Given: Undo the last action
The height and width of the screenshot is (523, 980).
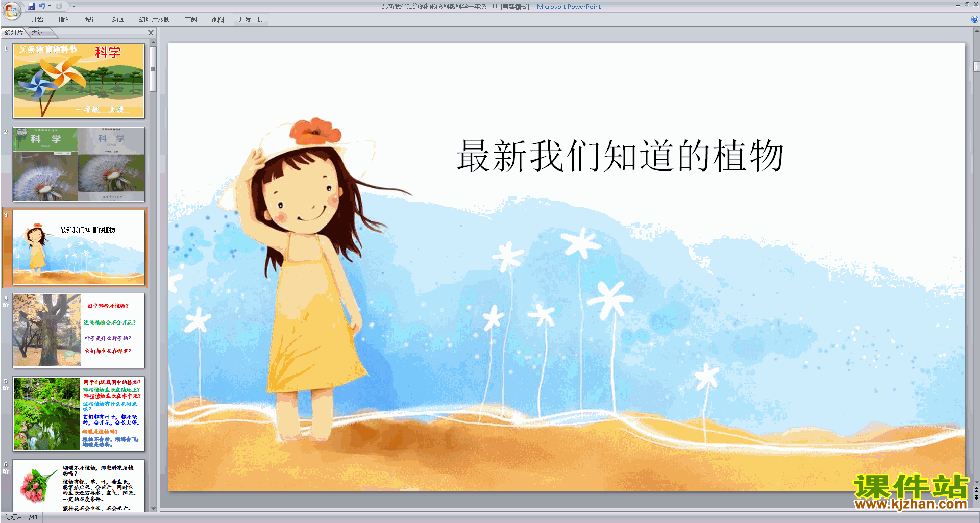Looking at the screenshot, I should point(42,6).
